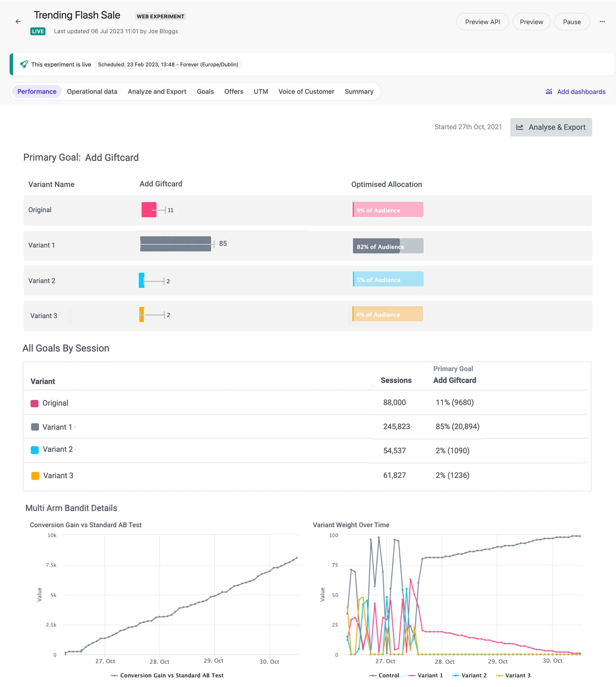
Task: Click the 61,827 sessions value
Action: (x=394, y=475)
